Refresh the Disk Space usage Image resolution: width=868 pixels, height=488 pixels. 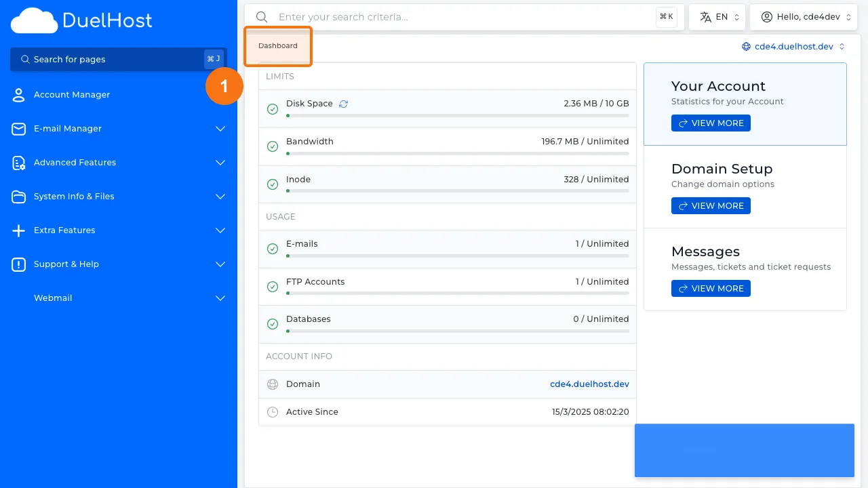click(x=343, y=103)
